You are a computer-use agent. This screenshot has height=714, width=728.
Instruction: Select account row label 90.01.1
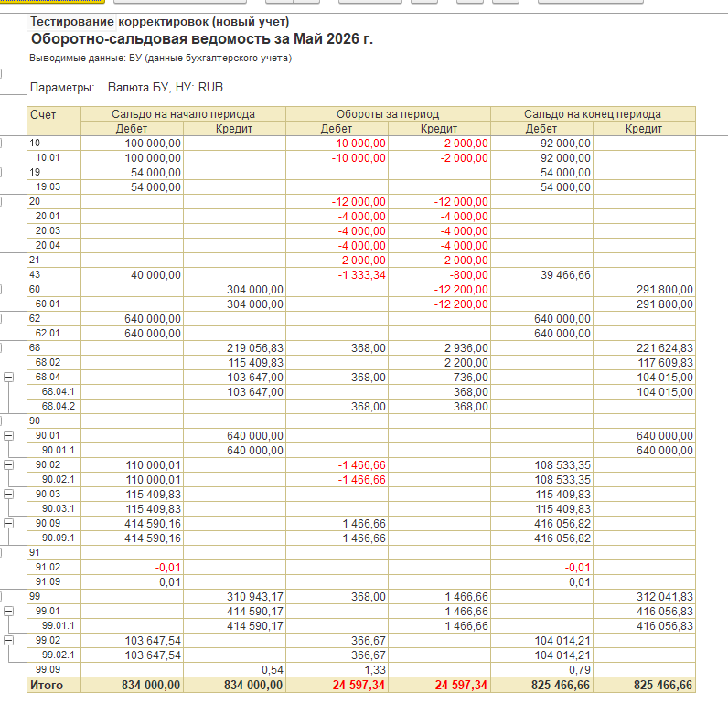tap(58, 450)
